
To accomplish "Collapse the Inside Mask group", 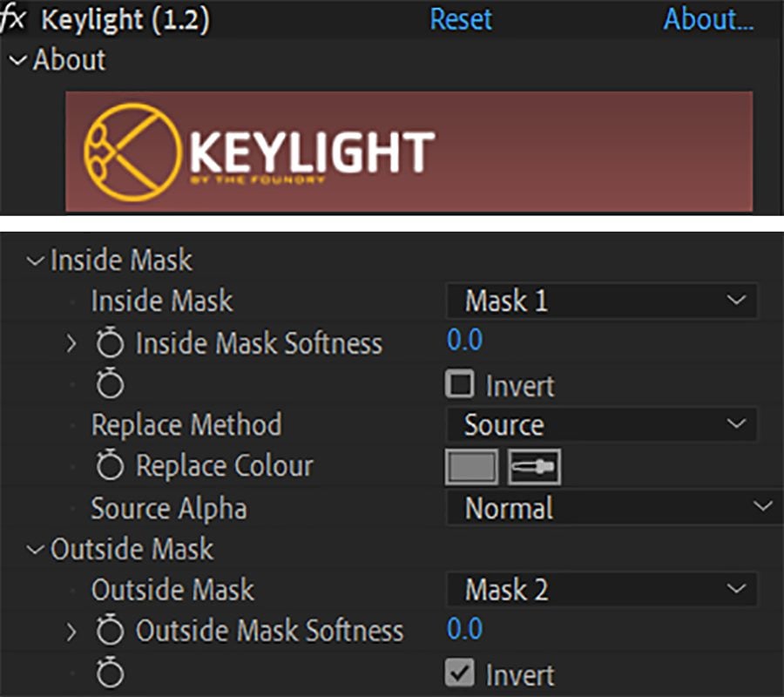I will [x=35, y=261].
